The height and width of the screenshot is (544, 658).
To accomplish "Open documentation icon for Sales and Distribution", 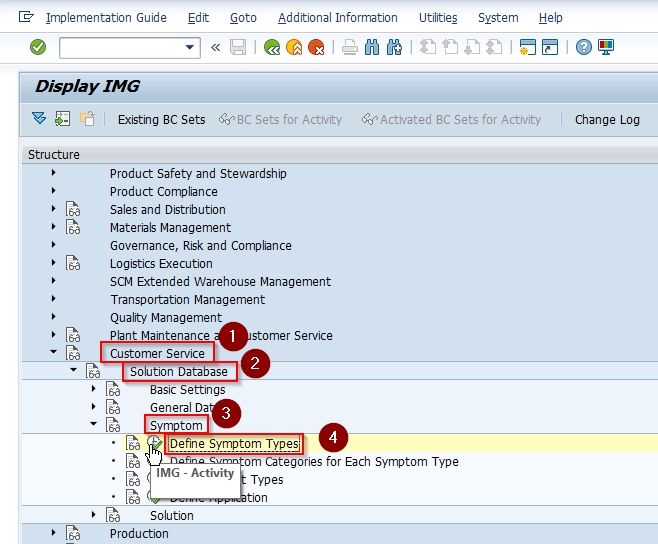I will (x=73, y=209).
